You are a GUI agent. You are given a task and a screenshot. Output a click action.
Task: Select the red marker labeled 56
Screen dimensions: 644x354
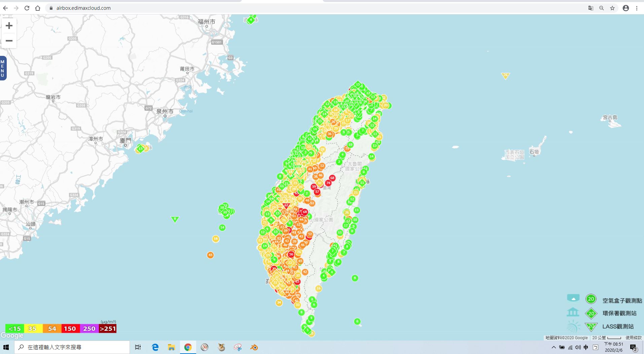[x=291, y=254]
